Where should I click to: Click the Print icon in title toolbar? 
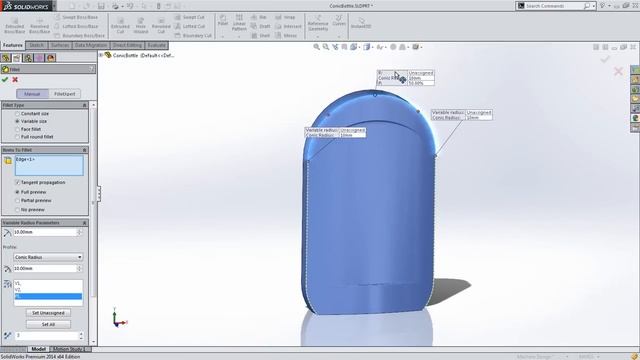(x=116, y=6)
